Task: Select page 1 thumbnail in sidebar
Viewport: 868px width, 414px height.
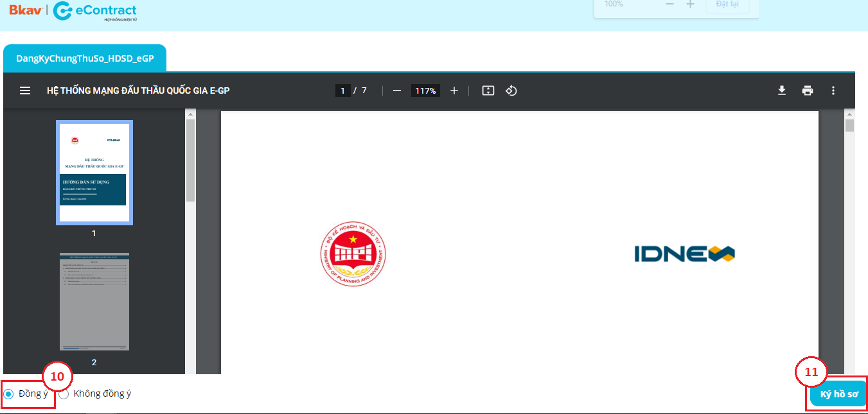Action: click(94, 173)
